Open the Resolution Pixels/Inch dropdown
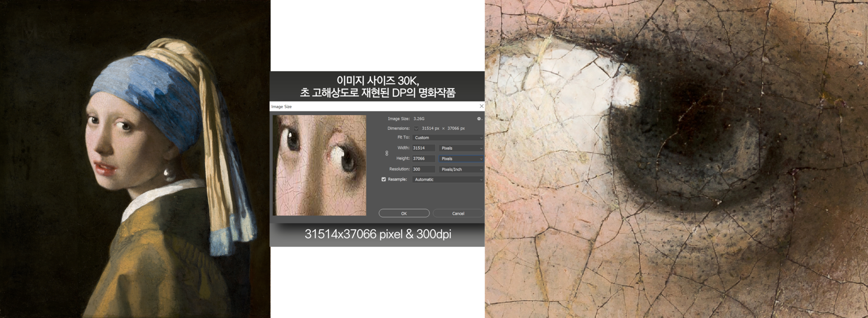868x318 pixels. click(x=461, y=169)
